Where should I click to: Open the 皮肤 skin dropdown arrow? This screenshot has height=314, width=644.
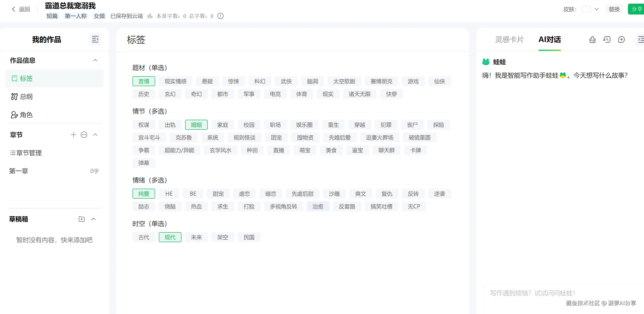(x=597, y=9)
